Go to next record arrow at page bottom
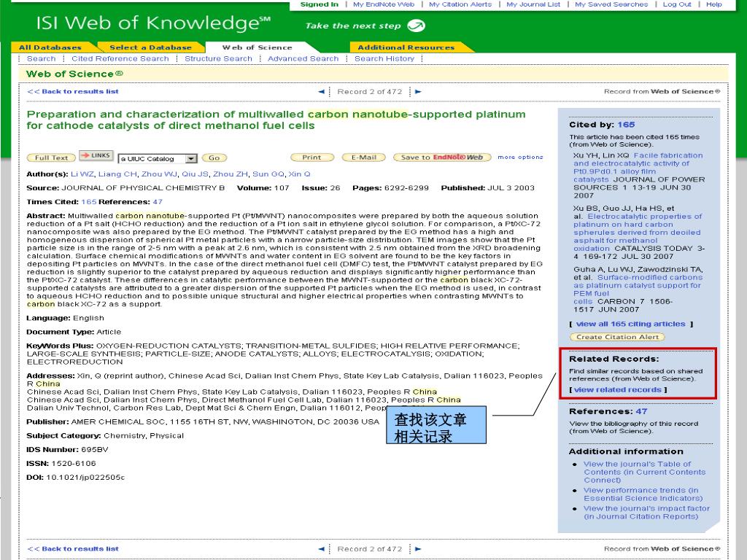This screenshot has height=560, width=747. [x=418, y=548]
